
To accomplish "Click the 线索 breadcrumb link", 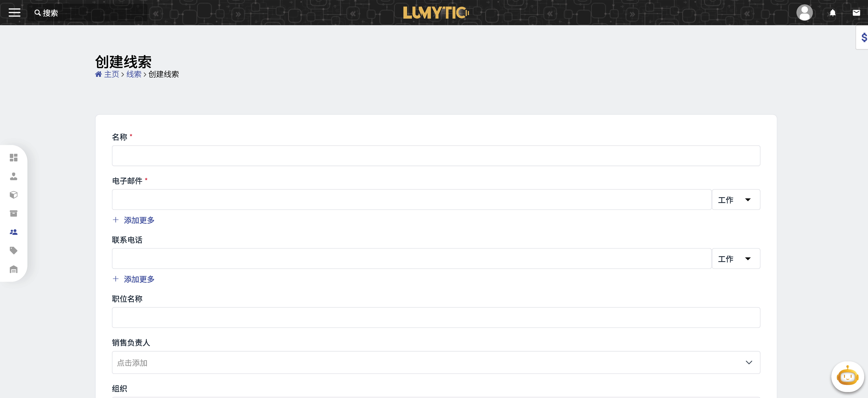I will click(134, 74).
